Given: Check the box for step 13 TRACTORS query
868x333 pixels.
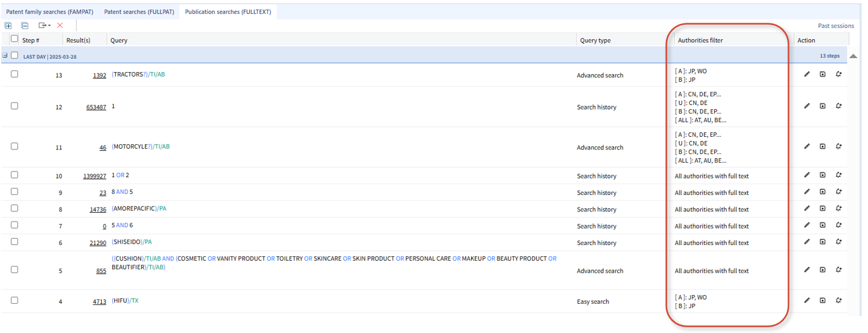Looking at the screenshot, I should pos(15,74).
